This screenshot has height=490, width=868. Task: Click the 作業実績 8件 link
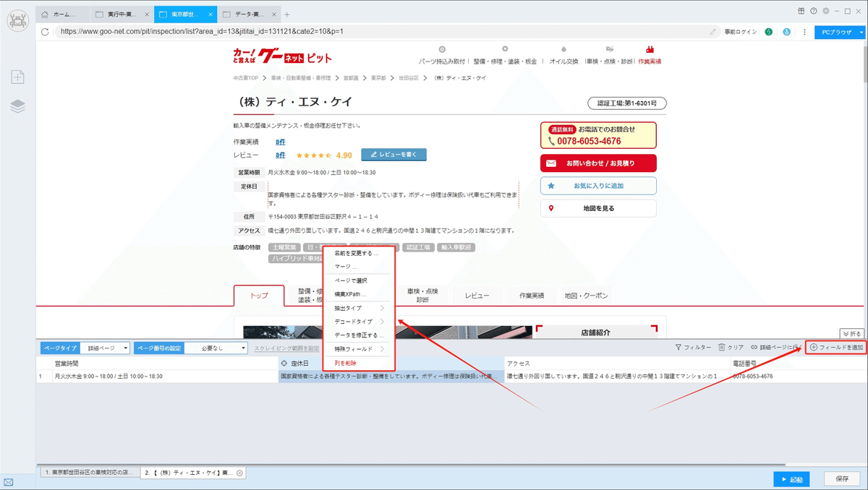pyautogui.click(x=280, y=142)
